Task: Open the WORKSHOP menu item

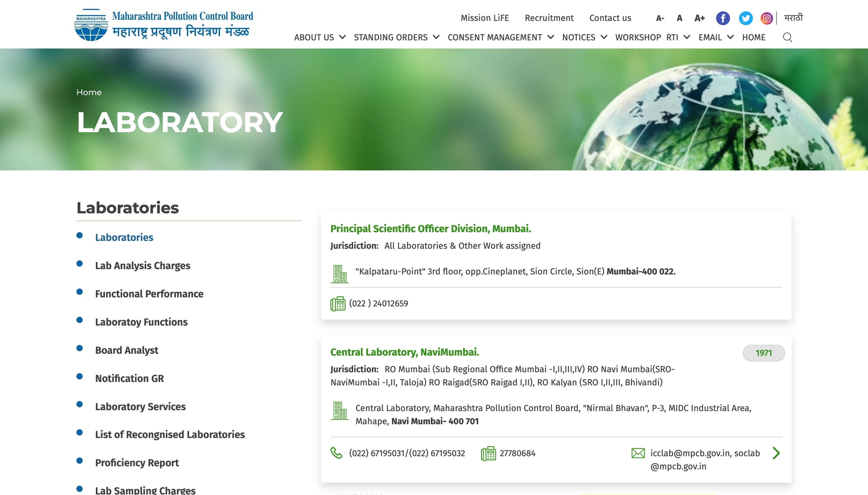Action: coord(638,37)
